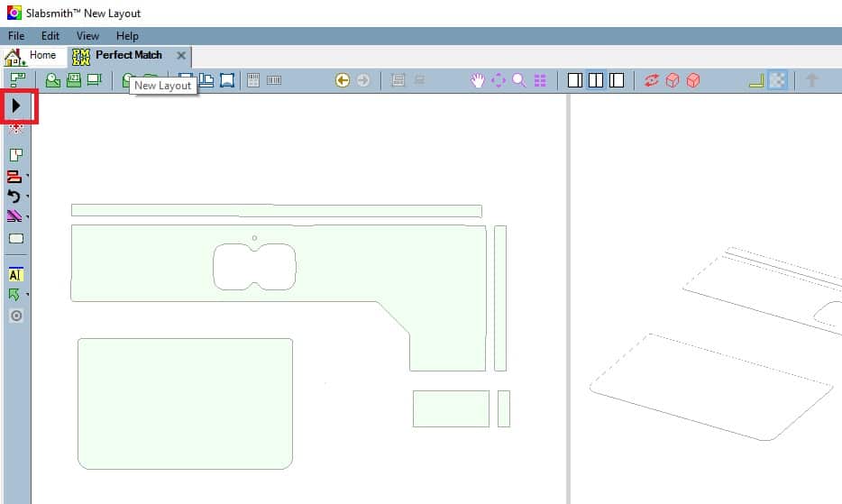Close the Perfect Match tab
The height and width of the screenshot is (504, 842).
[181, 56]
